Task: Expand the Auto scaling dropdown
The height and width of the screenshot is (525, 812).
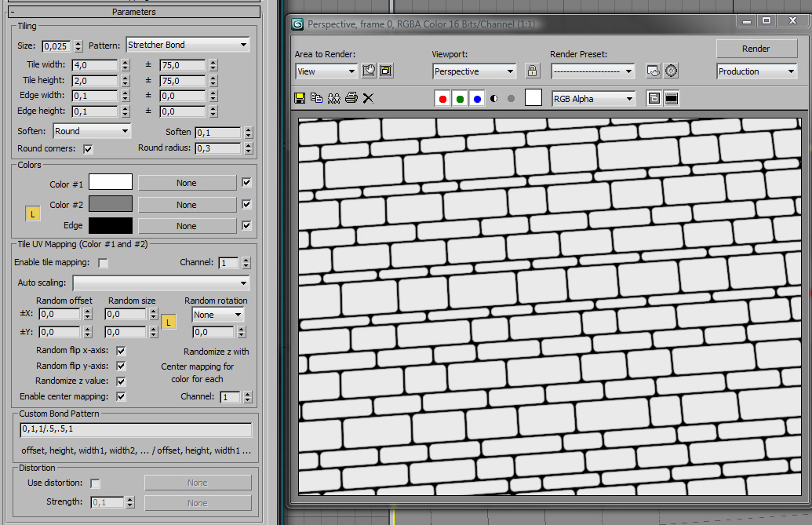Action: [161, 283]
